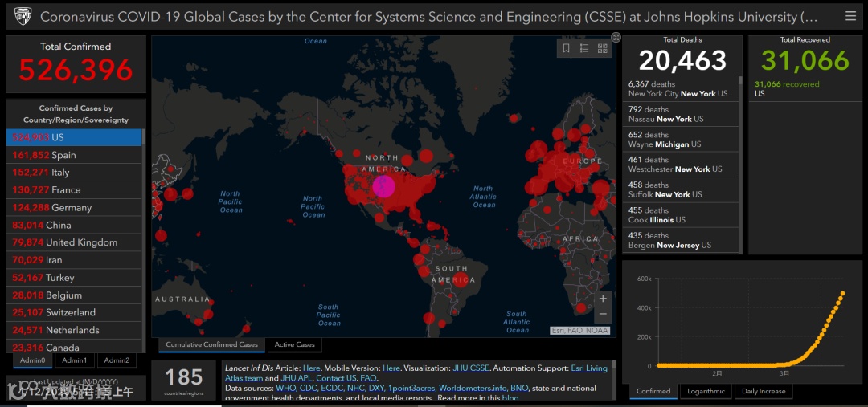Open the JHU CSSE visualization link

[x=470, y=368]
